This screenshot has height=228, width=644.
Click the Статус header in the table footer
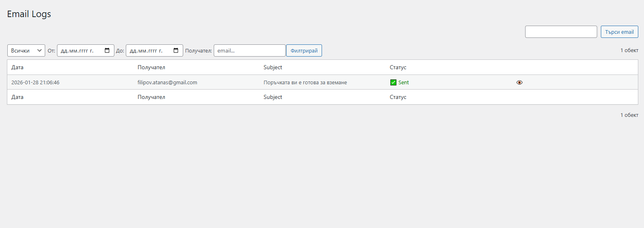pyautogui.click(x=398, y=97)
